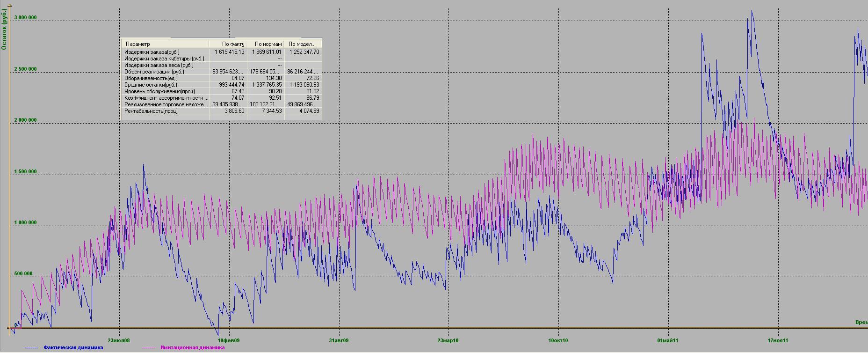
Task: Select the 'Оборачиваемость(ед.)' row label
Action: point(152,78)
